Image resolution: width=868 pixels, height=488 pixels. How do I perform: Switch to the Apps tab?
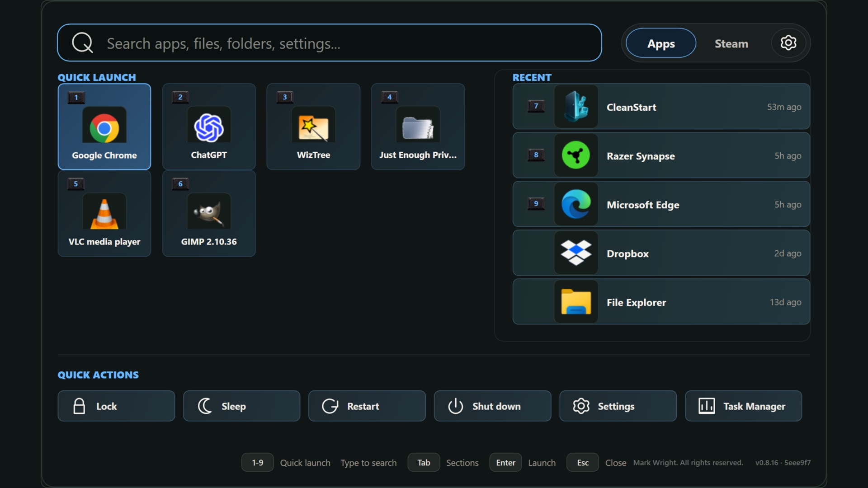(x=661, y=43)
